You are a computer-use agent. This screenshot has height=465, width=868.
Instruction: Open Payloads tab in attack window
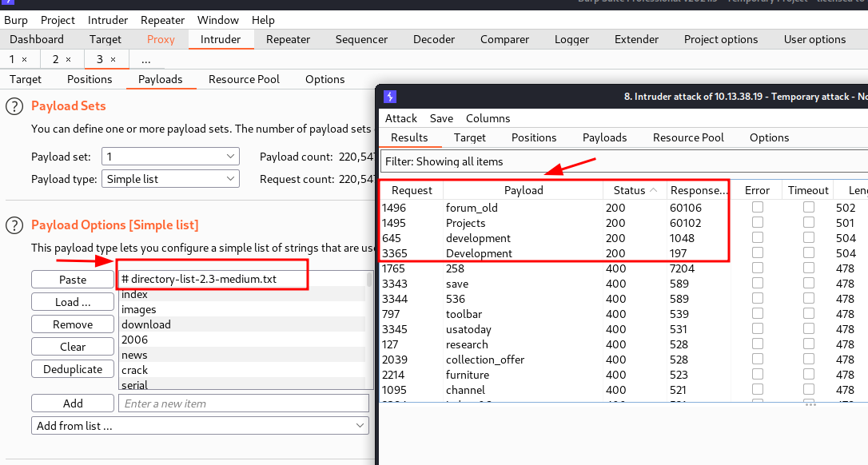point(604,138)
